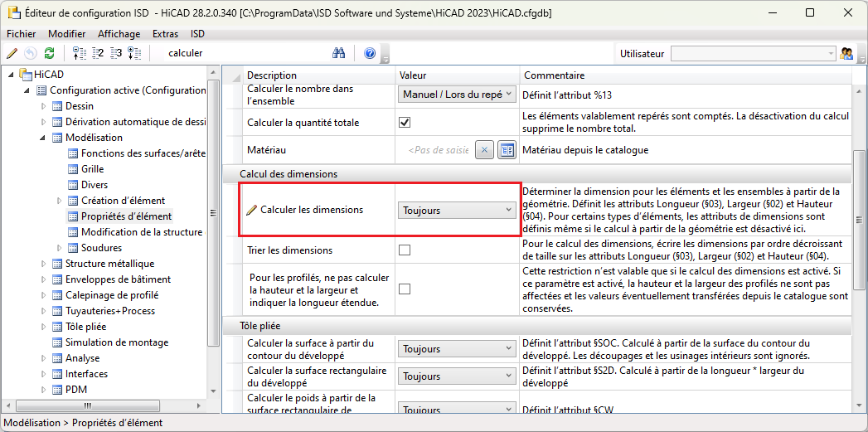Open the Fichier menu
The height and width of the screenshot is (432, 868).
tap(21, 34)
